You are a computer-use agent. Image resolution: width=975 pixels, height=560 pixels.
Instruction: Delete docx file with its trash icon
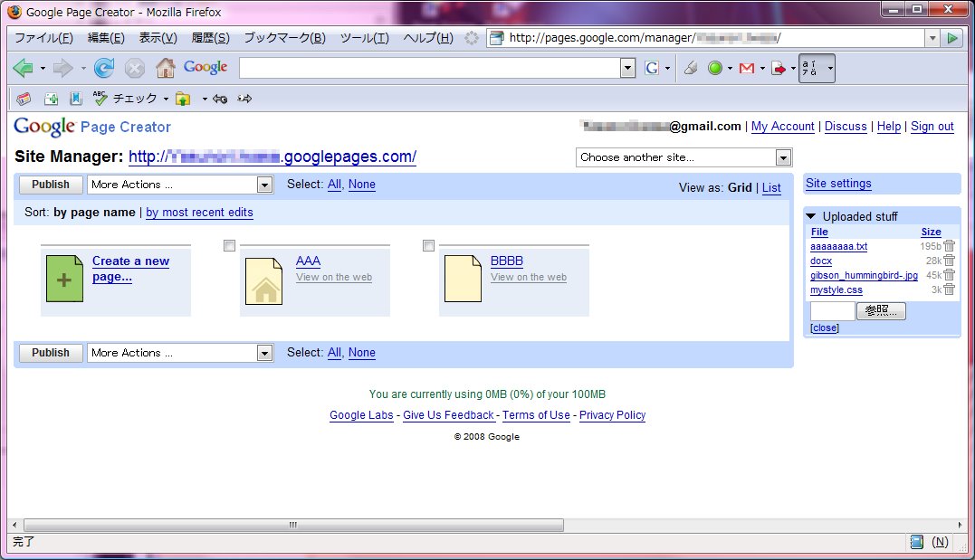949,260
